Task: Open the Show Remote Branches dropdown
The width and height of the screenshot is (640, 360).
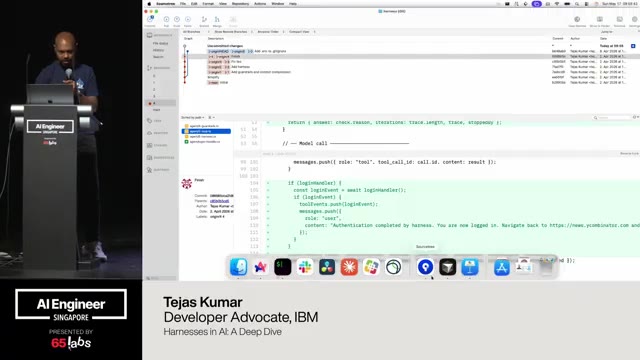Action: [x=233, y=32]
